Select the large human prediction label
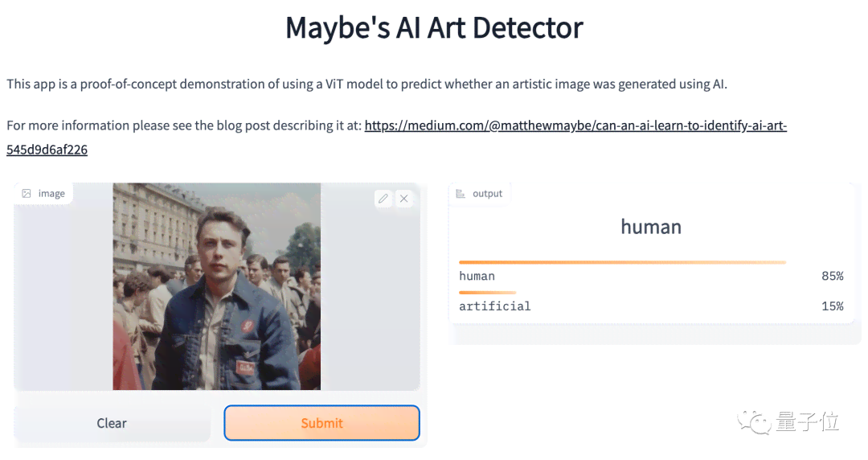This screenshot has width=868, height=460. (651, 227)
